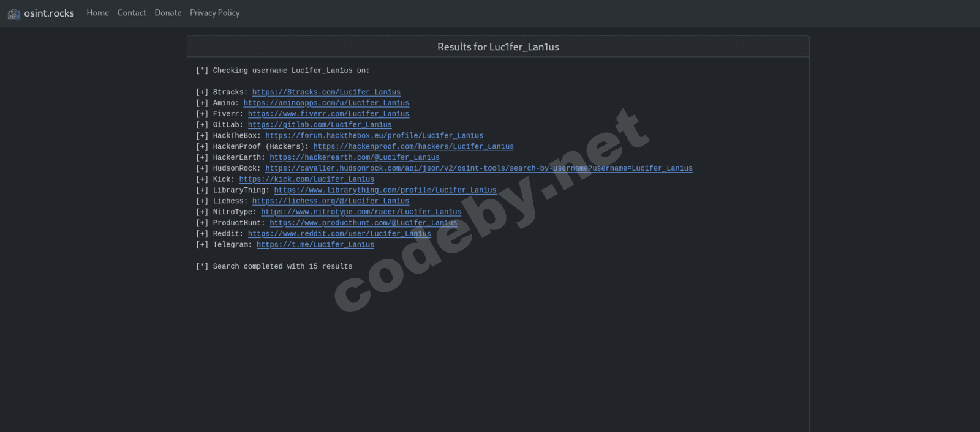Click the 'Telegram:' label text

(x=233, y=245)
